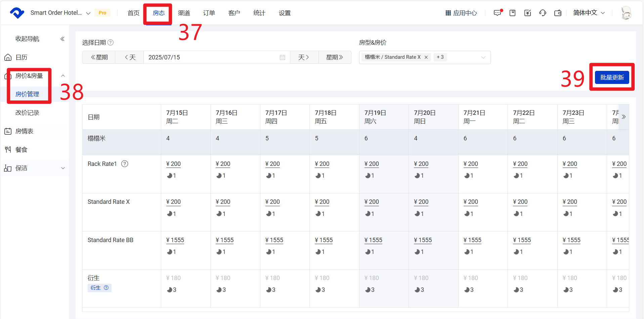This screenshot has width=644, height=319.
Task: Click the headset customer support icon
Action: pyautogui.click(x=543, y=13)
